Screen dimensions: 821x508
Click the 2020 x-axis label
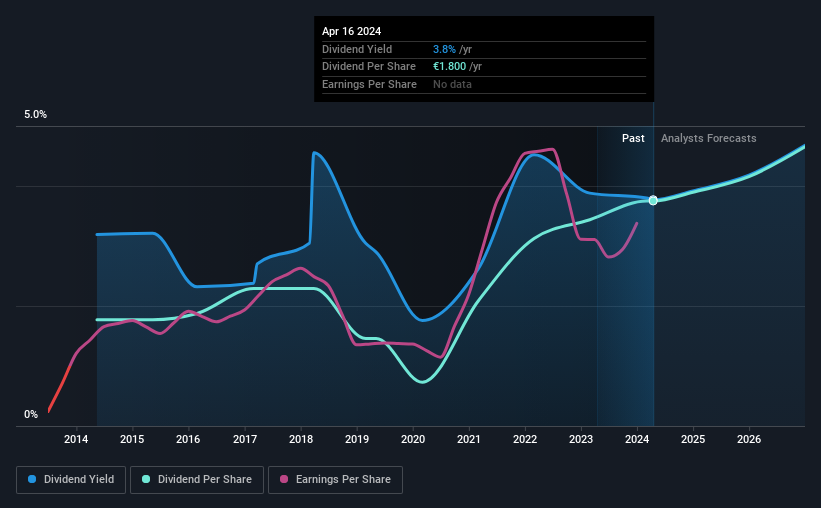click(413, 439)
